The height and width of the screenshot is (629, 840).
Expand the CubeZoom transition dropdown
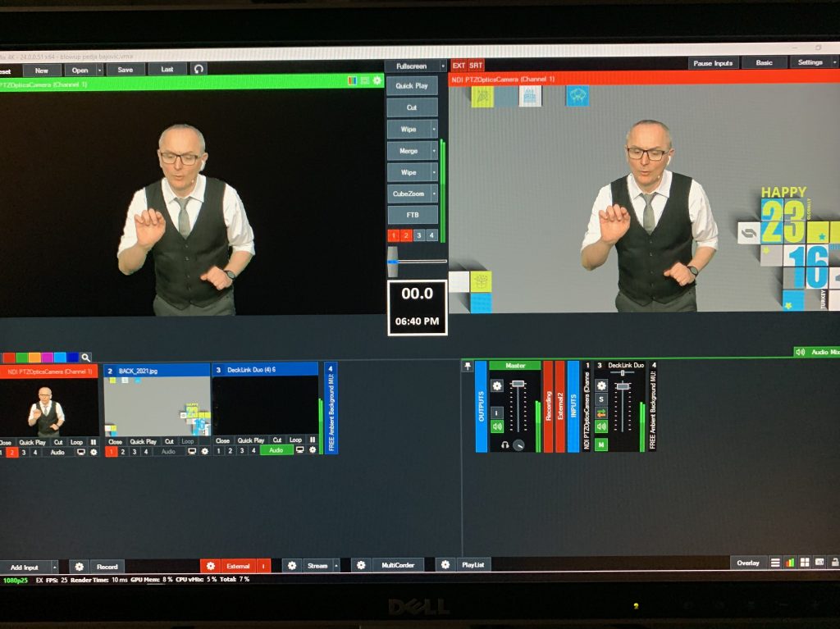coord(433,194)
